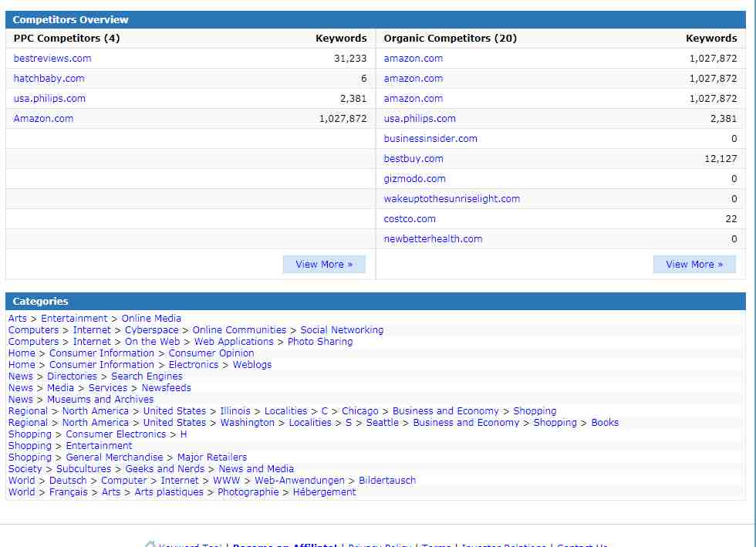756x547 pixels.
Task: Open the WWW category link
Action: pyautogui.click(x=227, y=481)
